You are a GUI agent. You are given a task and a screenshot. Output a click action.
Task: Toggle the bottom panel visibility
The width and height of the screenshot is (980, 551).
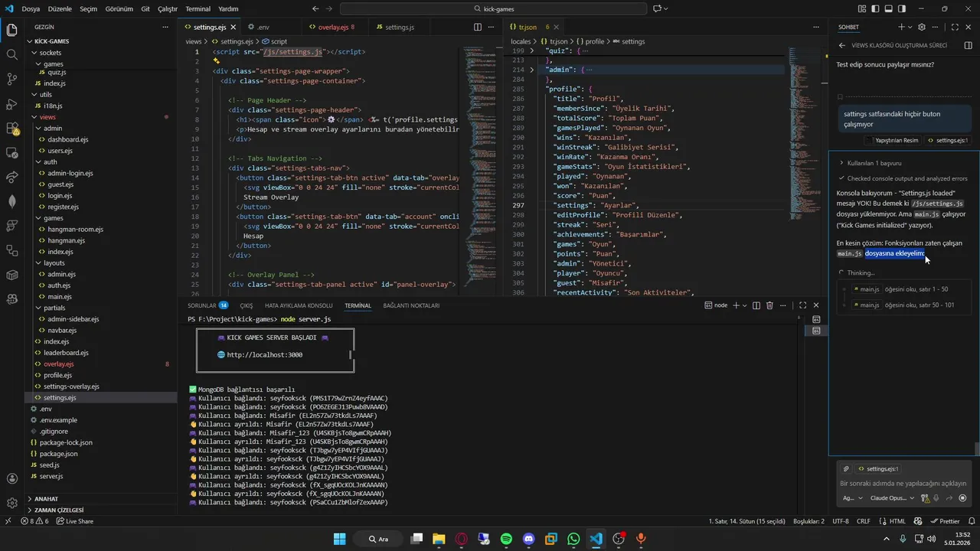[x=888, y=8]
